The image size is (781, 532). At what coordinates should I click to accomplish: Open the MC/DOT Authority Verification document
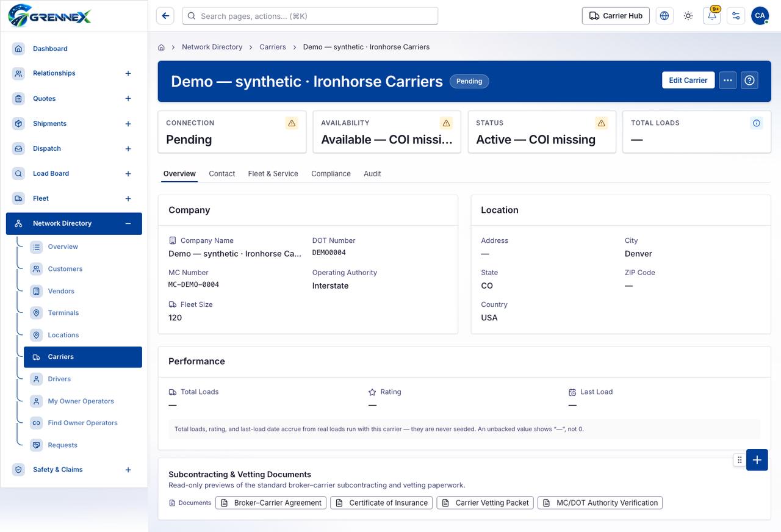click(600, 503)
